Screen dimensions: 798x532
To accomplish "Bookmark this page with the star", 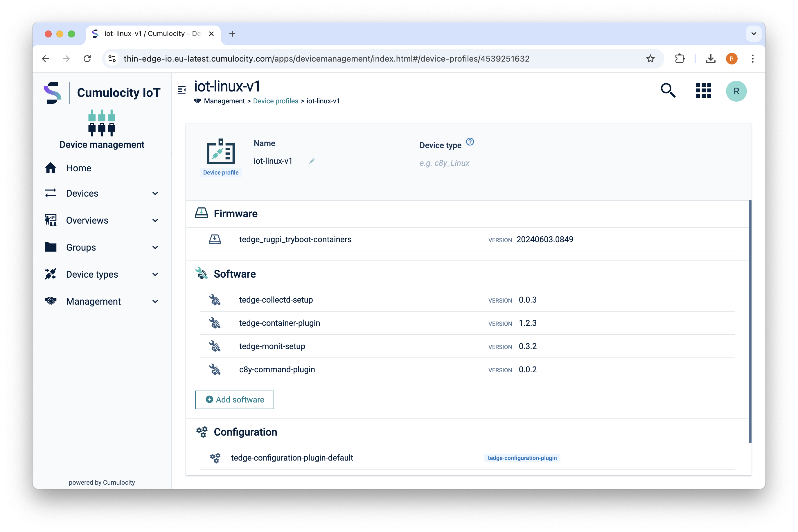I will pyautogui.click(x=650, y=59).
